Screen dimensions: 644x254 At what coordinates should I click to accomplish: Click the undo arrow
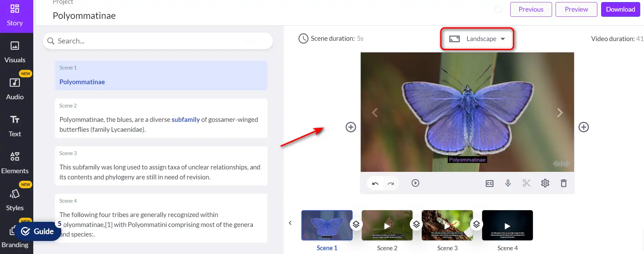click(375, 183)
